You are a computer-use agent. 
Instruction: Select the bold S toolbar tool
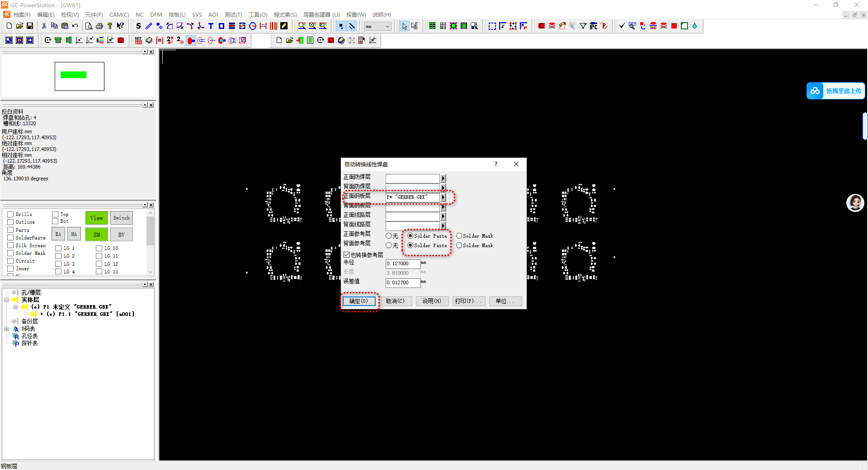[x=138, y=26]
